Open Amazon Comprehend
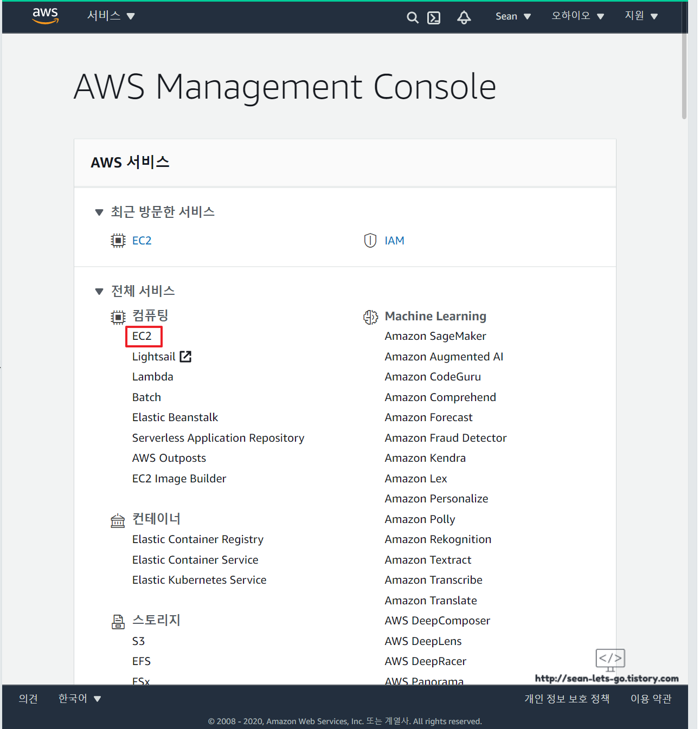The height and width of the screenshot is (729, 700). (440, 397)
